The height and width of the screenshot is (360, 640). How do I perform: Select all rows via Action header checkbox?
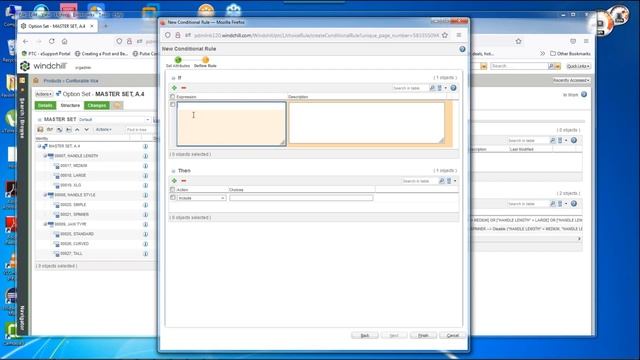[172, 190]
